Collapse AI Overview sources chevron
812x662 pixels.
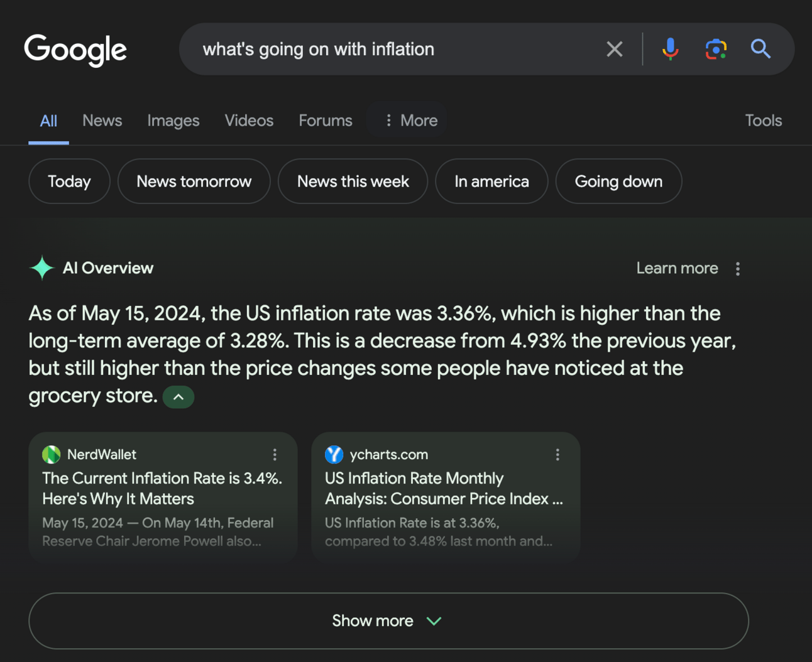tap(178, 397)
